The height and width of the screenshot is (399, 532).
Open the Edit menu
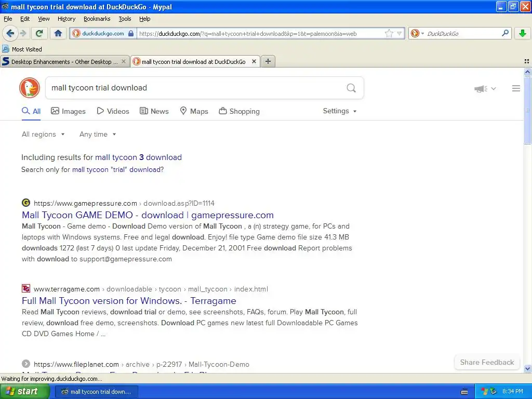(x=25, y=19)
